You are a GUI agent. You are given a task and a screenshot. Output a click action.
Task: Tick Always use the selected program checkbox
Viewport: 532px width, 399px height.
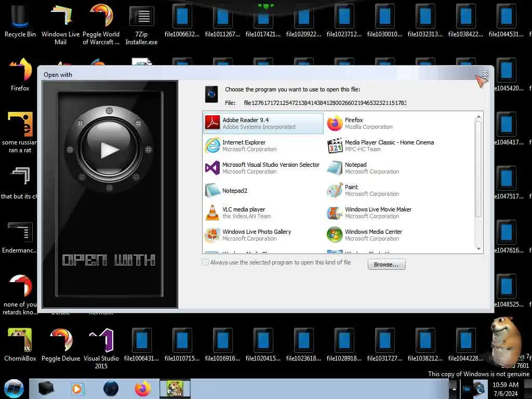205,262
